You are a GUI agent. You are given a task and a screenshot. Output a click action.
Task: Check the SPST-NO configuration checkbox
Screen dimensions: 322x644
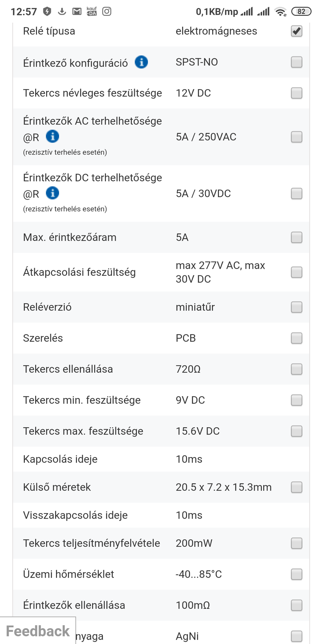click(297, 62)
